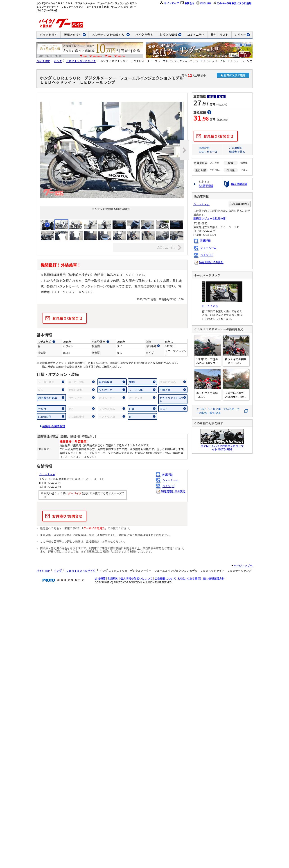289x868 pixels.
Task: Open help icon next to モデル年式
Action: [54, 342]
